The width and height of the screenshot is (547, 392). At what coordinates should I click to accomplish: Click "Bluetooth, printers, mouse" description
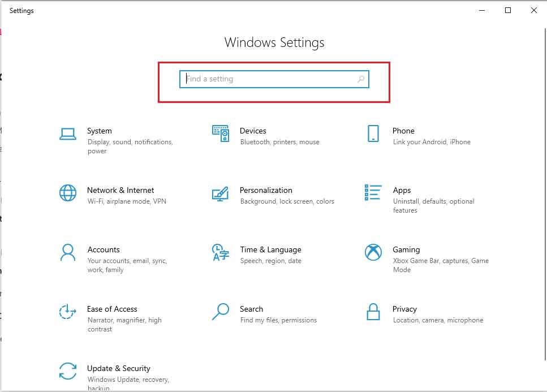(279, 142)
